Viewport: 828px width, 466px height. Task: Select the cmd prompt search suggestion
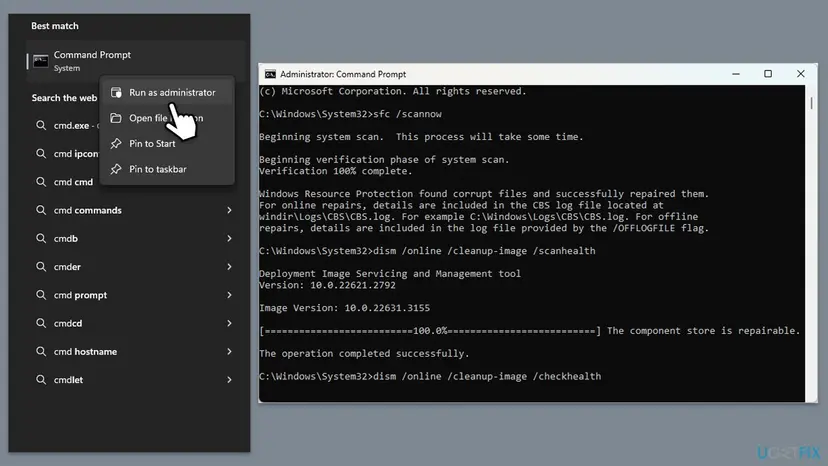135,295
